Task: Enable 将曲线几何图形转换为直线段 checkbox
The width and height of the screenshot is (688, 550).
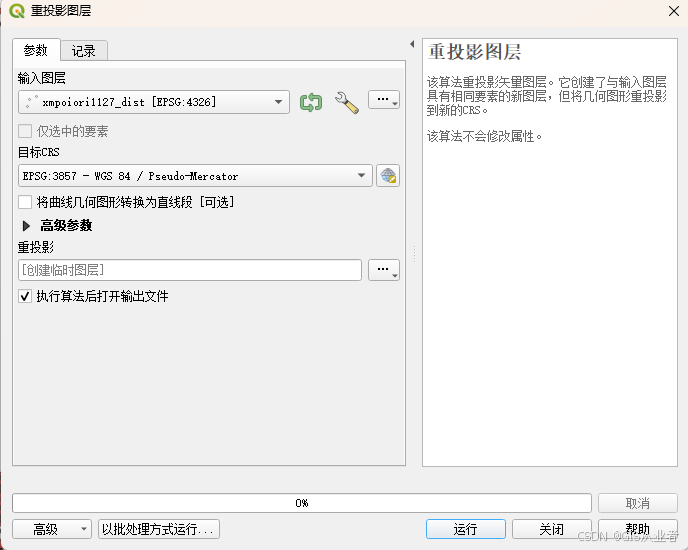Action: coord(25,202)
